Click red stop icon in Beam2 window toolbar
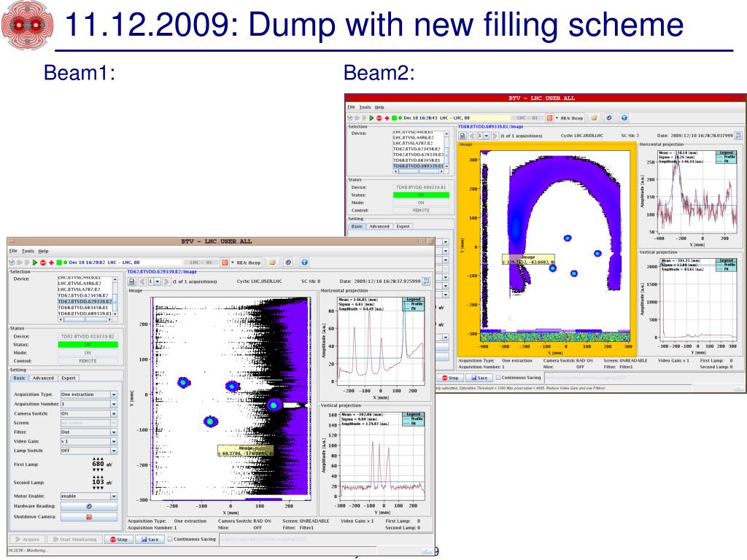Viewport: 747px width, 560px height. coord(379,117)
